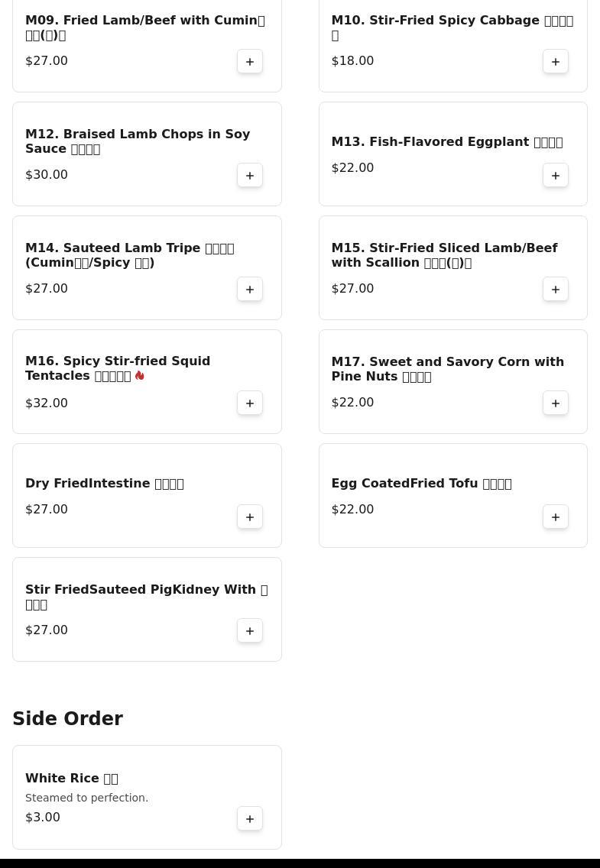
Task: Add M17 Corn with Pine Nuts
Action: (x=556, y=403)
